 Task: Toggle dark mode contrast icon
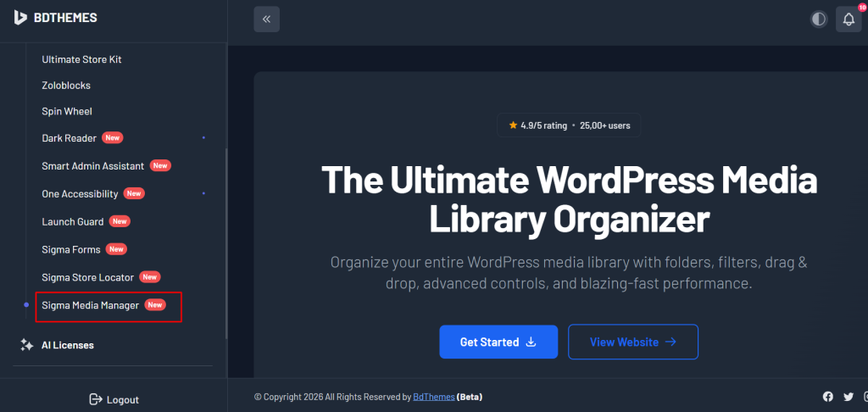(818, 19)
